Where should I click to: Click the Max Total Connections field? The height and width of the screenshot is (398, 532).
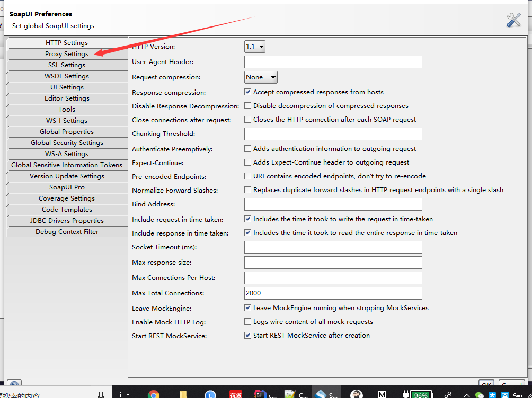click(333, 293)
